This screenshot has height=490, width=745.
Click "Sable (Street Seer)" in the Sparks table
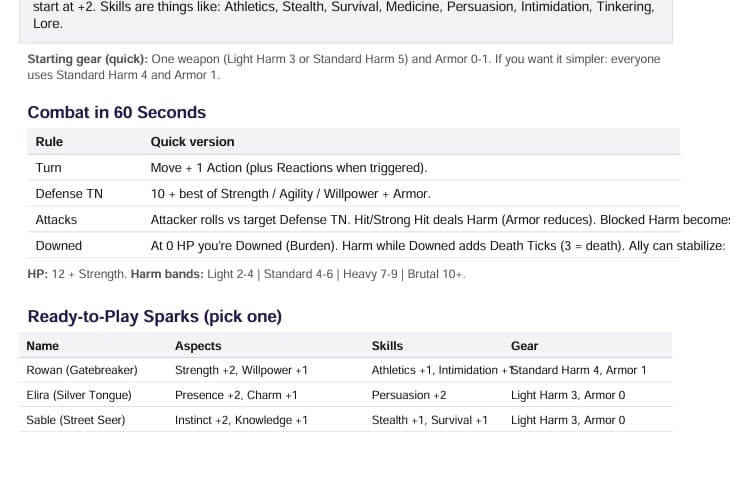click(x=76, y=420)
